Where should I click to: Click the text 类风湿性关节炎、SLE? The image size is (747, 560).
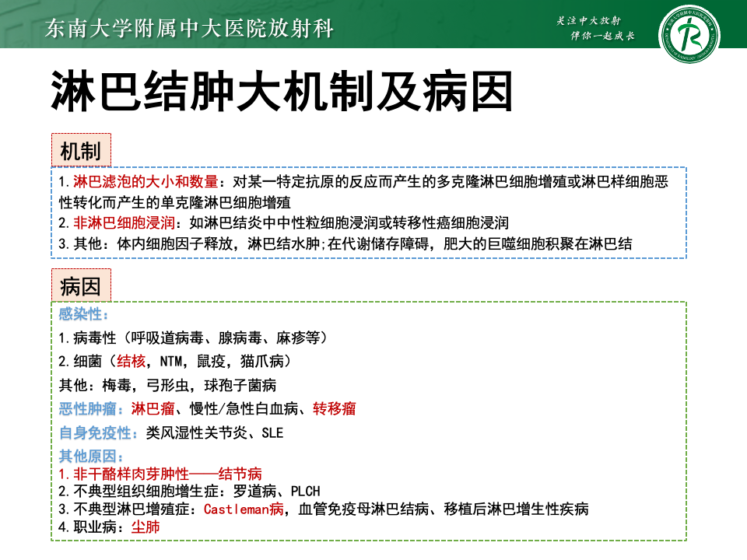pyautogui.click(x=215, y=432)
